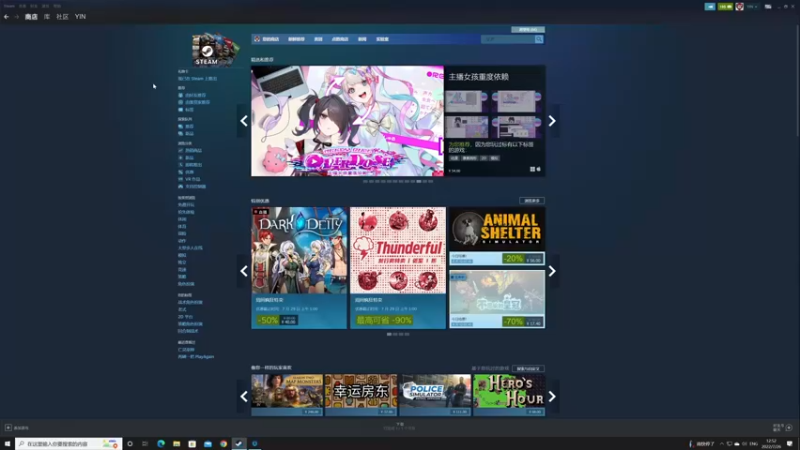Open the Needy Streamer Overdose featured banner
Viewport: 800px width, 450px height.
[347, 121]
